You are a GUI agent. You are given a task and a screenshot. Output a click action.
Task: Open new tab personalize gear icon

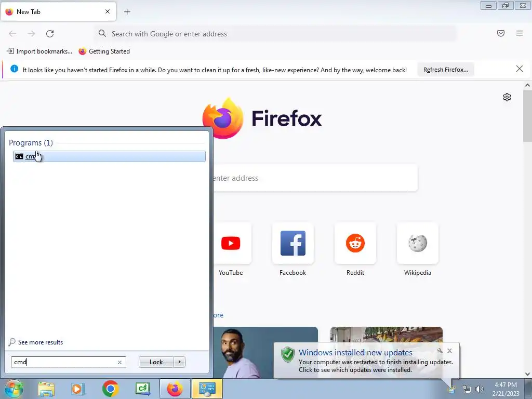click(507, 97)
